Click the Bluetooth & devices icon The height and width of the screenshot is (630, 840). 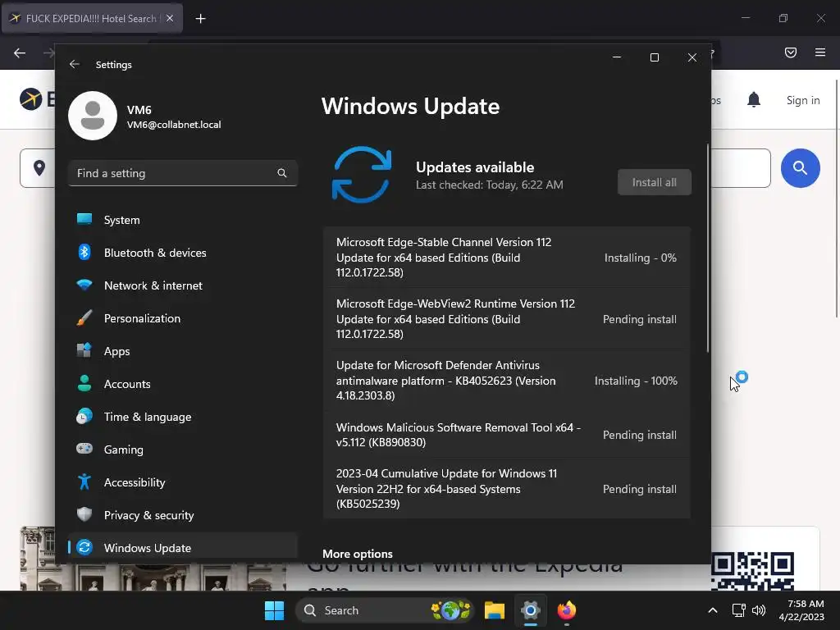click(84, 253)
